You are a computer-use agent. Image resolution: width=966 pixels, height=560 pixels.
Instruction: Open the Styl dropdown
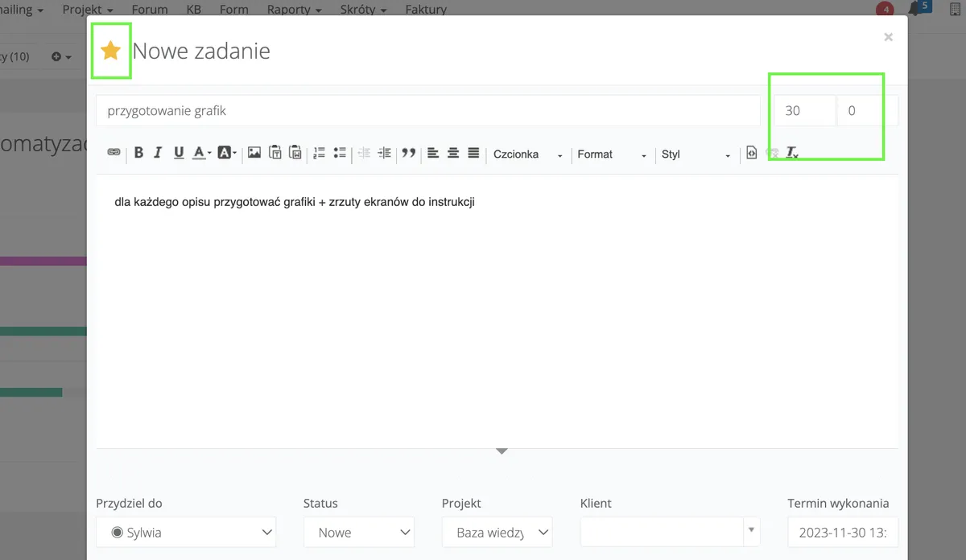click(x=696, y=154)
